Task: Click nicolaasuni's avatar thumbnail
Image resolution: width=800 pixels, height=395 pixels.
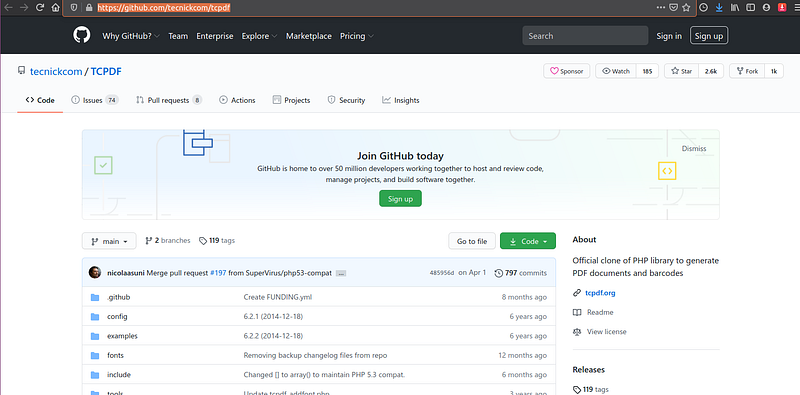Action: (x=95, y=273)
